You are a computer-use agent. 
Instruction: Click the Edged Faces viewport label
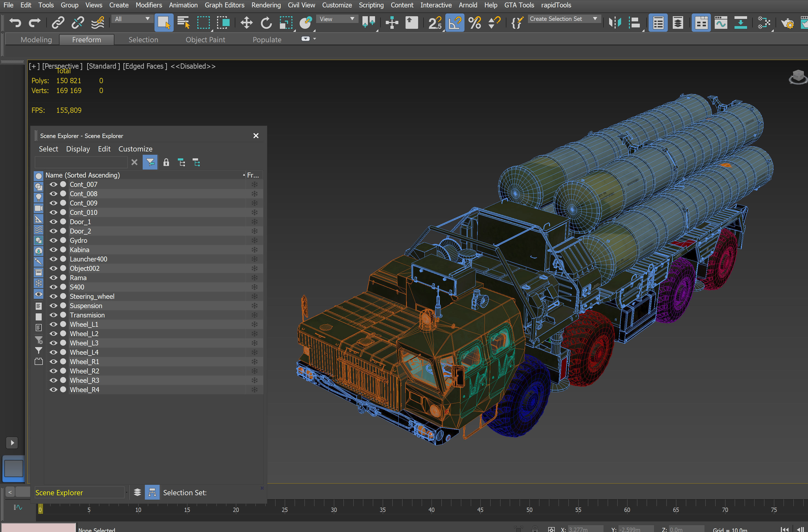point(145,66)
